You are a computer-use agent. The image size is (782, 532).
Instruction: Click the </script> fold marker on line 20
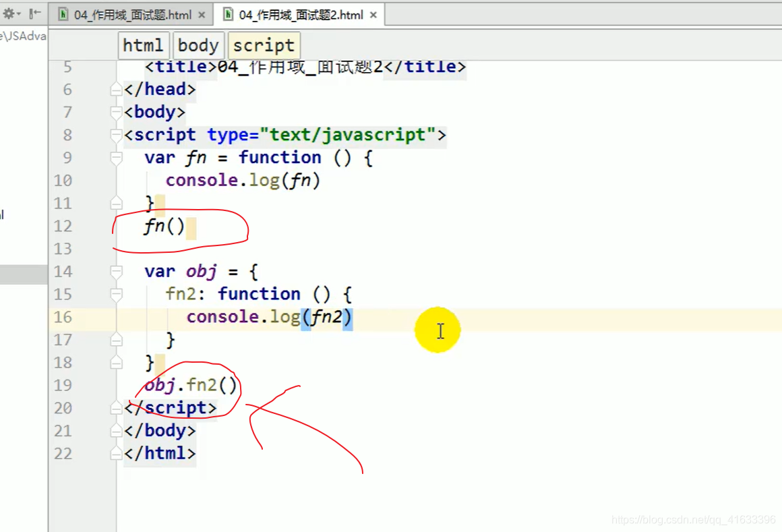coord(116,409)
